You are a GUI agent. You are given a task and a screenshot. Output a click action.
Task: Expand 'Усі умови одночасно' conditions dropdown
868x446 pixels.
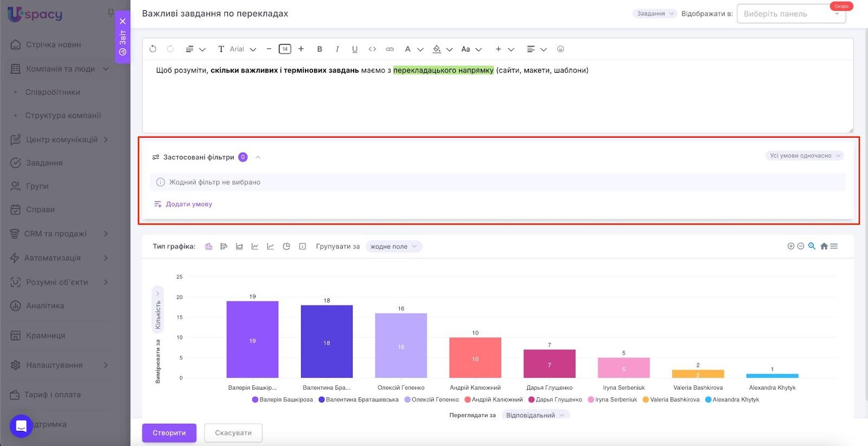[x=805, y=156]
